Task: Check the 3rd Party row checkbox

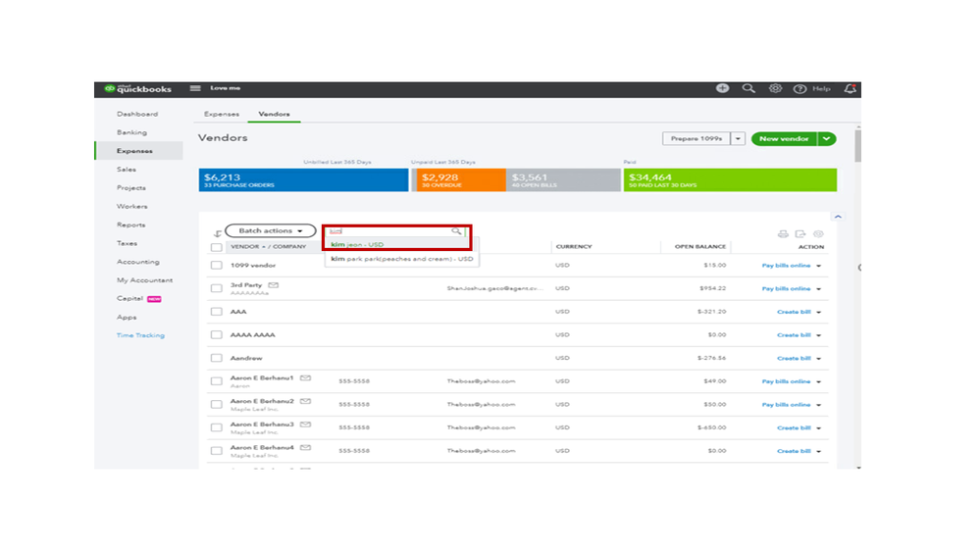Action: [x=216, y=288]
